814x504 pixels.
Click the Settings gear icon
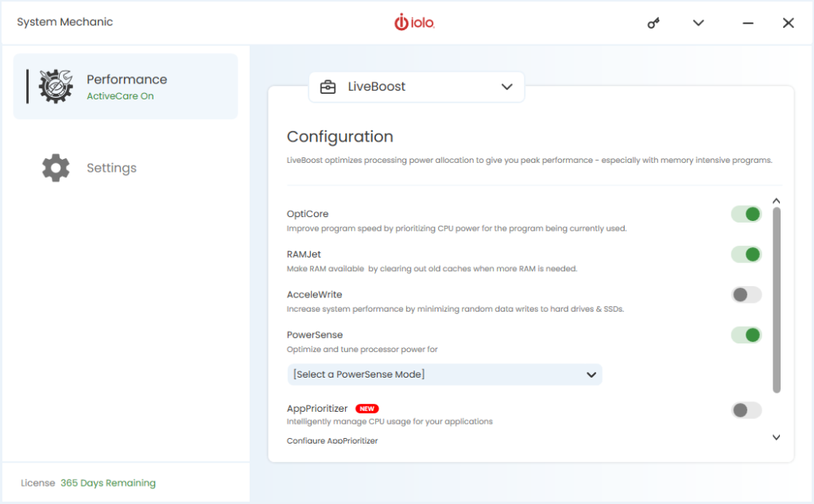tap(56, 168)
